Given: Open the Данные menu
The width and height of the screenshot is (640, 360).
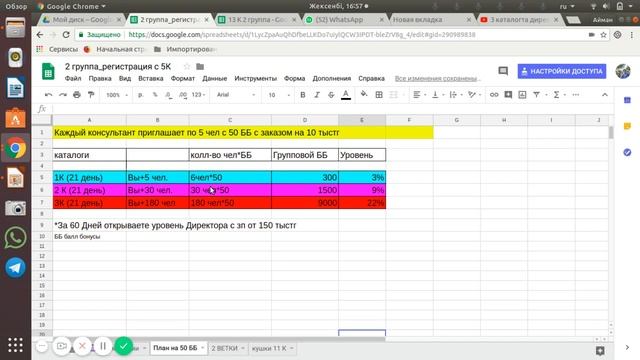Looking at the screenshot, I should click(214, 78).
